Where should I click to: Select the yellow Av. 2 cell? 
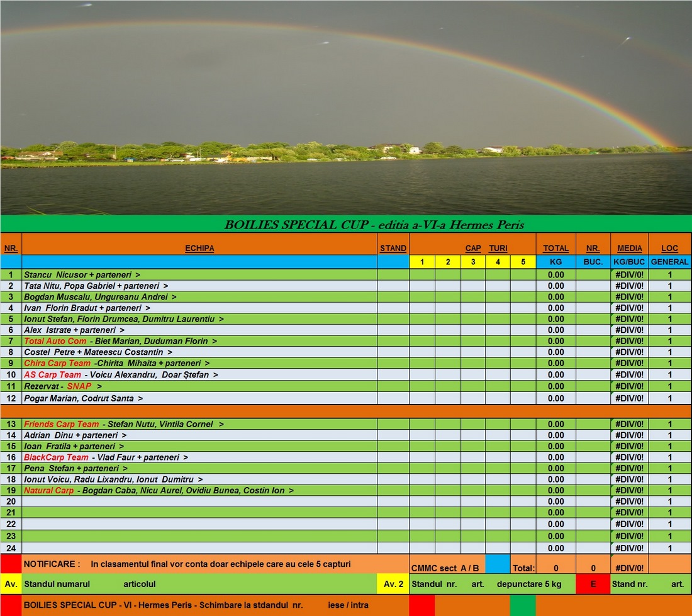tap(393, 584)
